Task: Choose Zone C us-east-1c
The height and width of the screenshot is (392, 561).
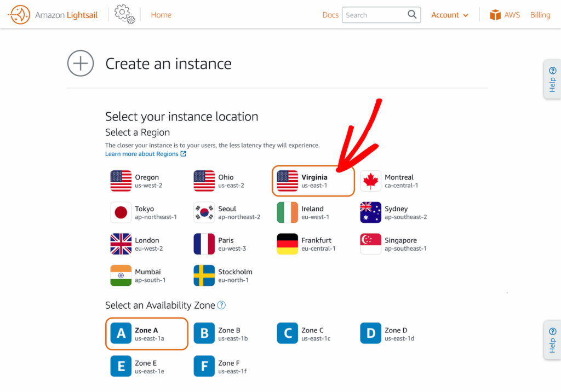Action: (304, 333)
